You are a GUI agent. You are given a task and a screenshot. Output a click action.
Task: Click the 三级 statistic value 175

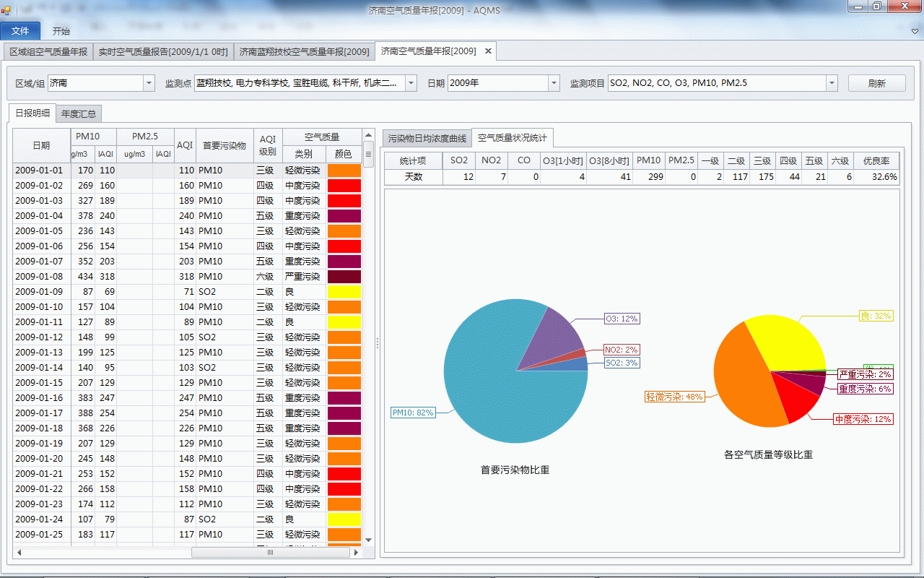[763, 176]
